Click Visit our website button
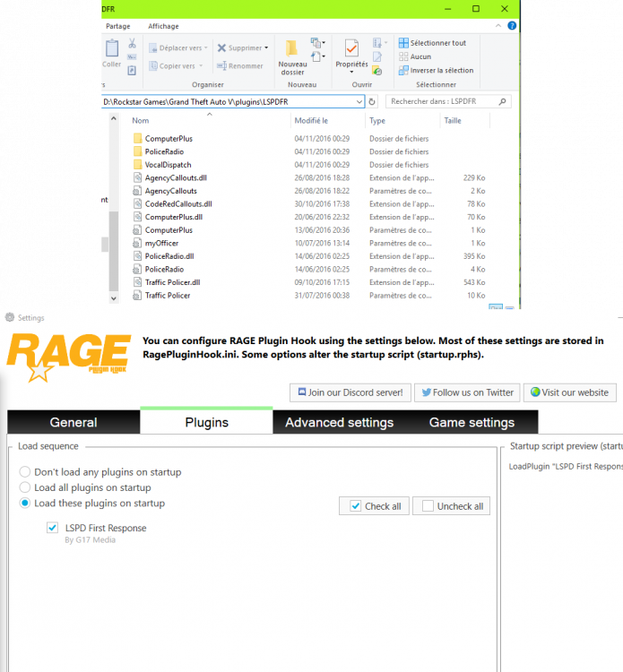This screenshot has height=672, width=623. (570, 392)
